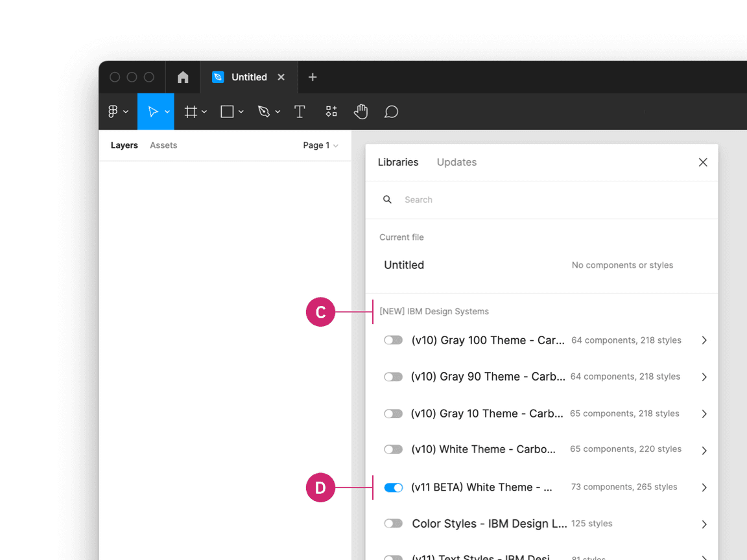Disable (v11 BETA) White Theme library
The height and width of the screenshot is (560, 747).
coord(394,487)
